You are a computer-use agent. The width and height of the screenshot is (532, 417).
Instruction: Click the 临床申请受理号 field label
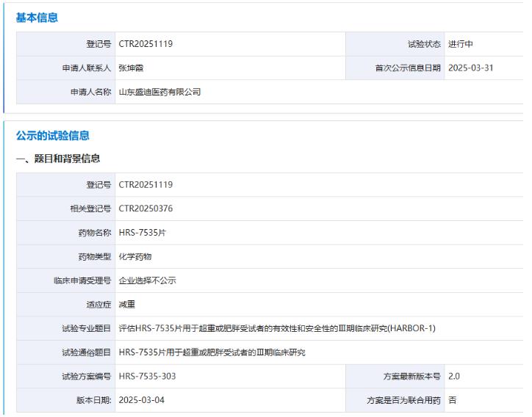[82, 280]
